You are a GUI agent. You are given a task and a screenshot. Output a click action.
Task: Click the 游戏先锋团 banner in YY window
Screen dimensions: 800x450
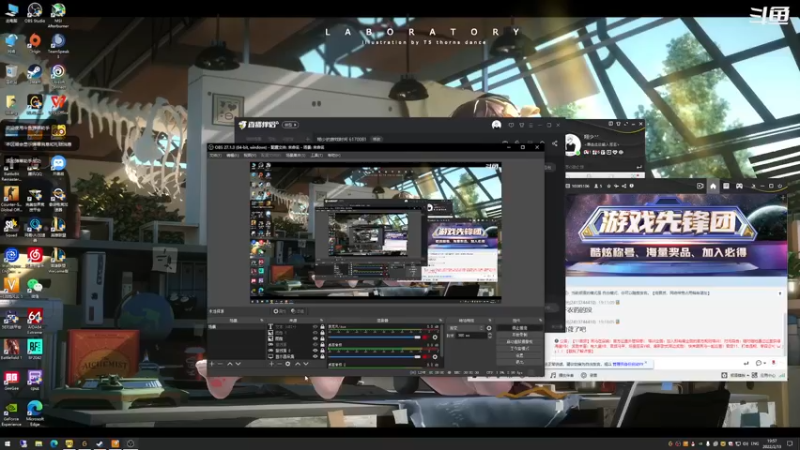coord(676,235)
